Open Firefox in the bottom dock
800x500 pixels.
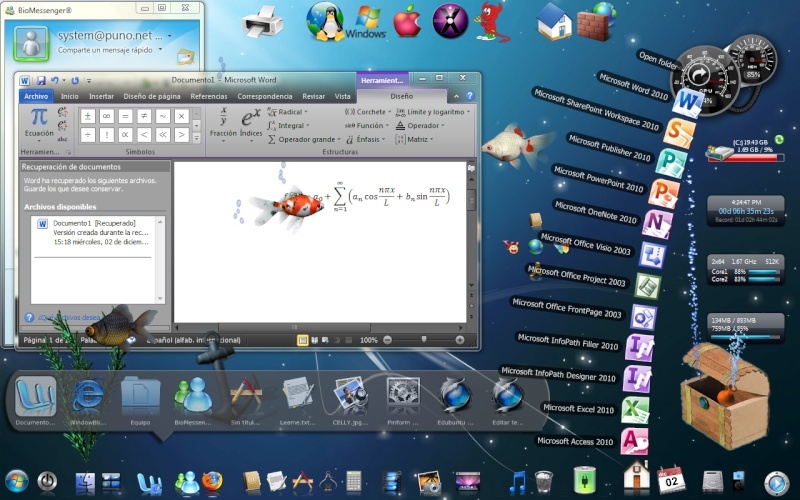pos(212,482)
